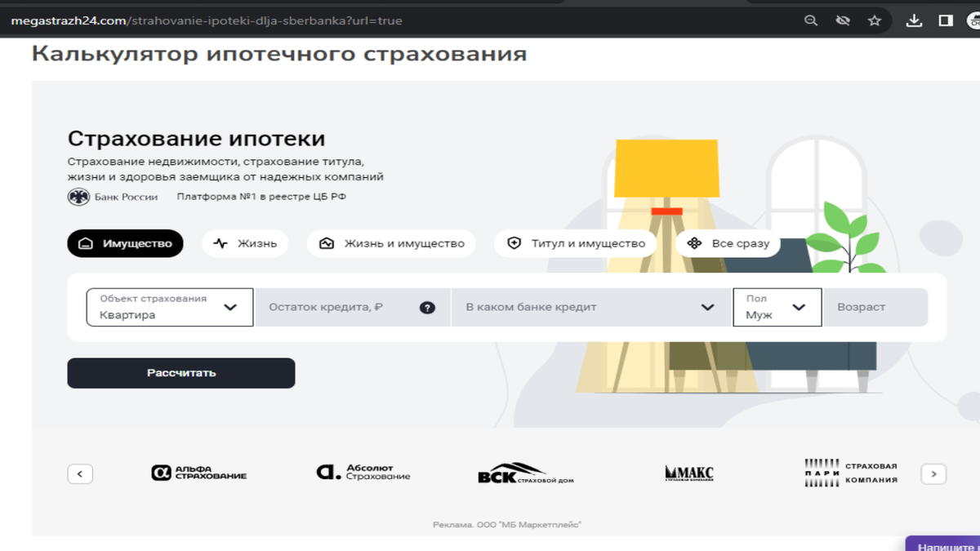Click the zoom magnifier icon in address bar
The width and height of the screenshot is (980, 551).
point(811,20)
